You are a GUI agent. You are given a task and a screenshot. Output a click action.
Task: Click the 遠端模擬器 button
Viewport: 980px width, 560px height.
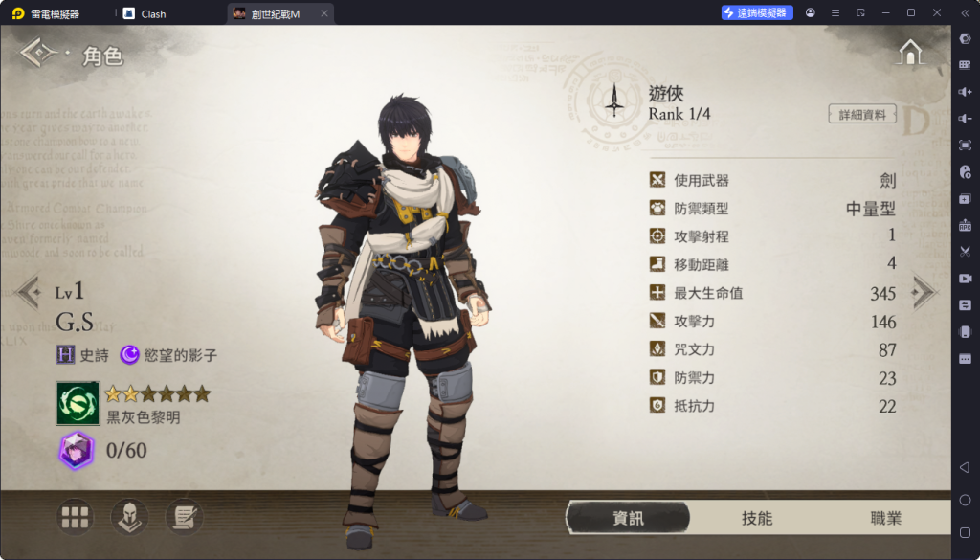coord(758,12)
